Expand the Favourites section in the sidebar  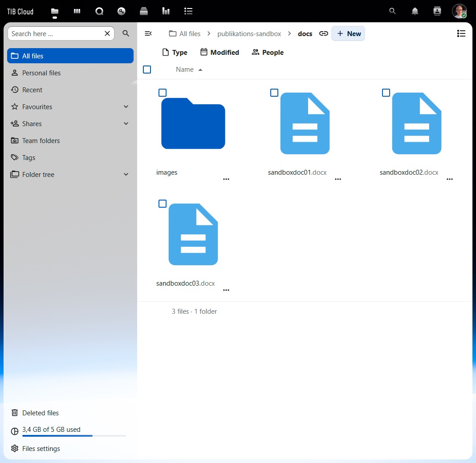pyautogui.click(x=126, y=107)
